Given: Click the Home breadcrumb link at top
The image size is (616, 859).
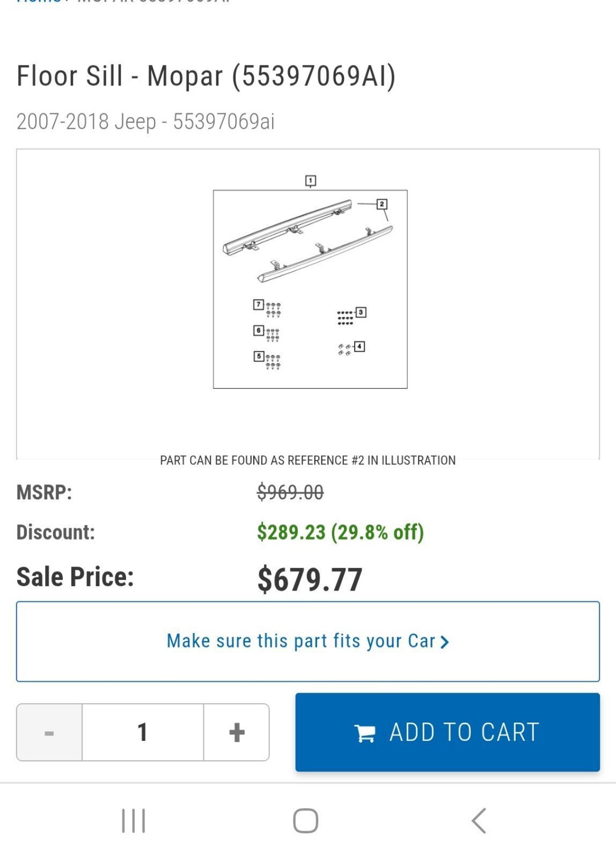Looking at the screenshot, I should pos(39,2).
